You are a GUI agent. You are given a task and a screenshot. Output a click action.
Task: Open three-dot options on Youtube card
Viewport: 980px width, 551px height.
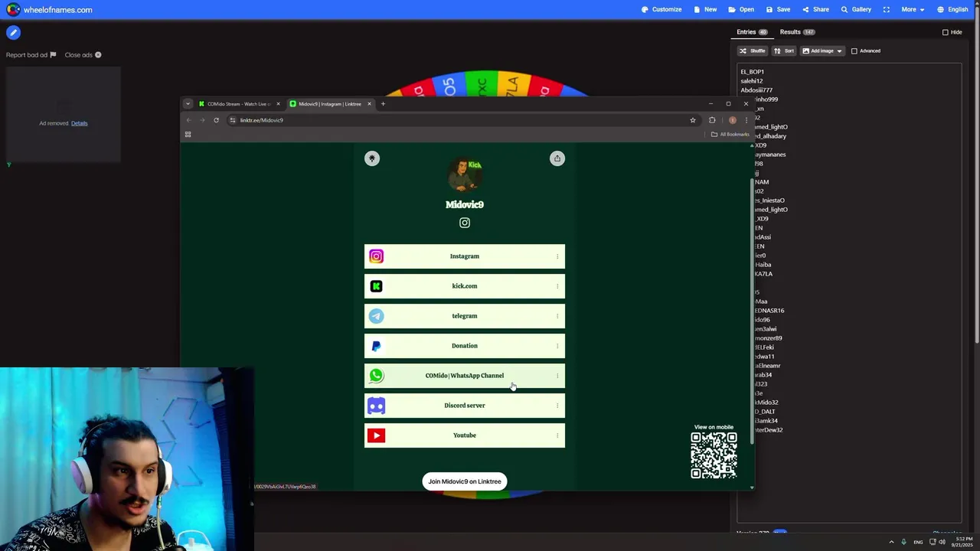click(x=557, y=435)
